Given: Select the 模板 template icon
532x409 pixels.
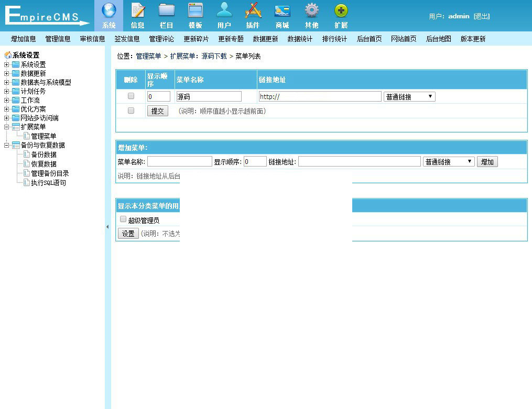Looking at the screenshot, I should pos(196,11).
